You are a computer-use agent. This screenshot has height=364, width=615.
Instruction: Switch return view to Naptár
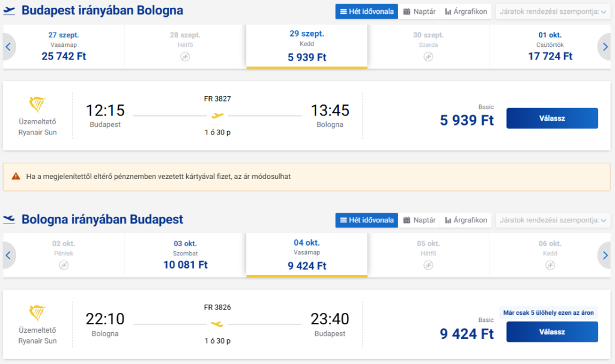pos(419,220)
